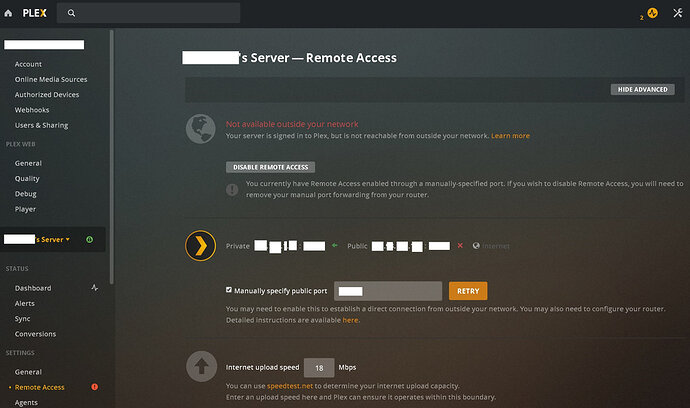Click 'Not available outside your network' text
The width and height of the screenshot is (690, 408).
[x=292, y=124]
